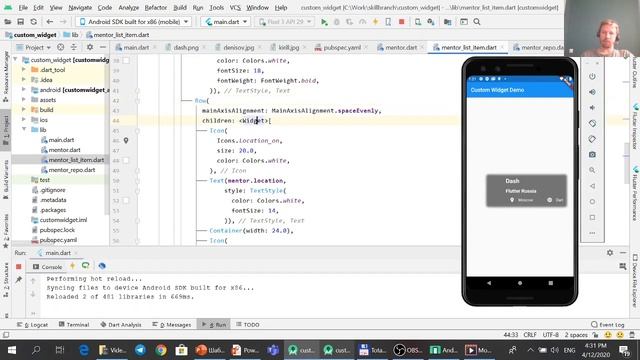This screenshot has height=360, width=640.
Task: Click the Back navigation arrow
Action: click(50, 22)
